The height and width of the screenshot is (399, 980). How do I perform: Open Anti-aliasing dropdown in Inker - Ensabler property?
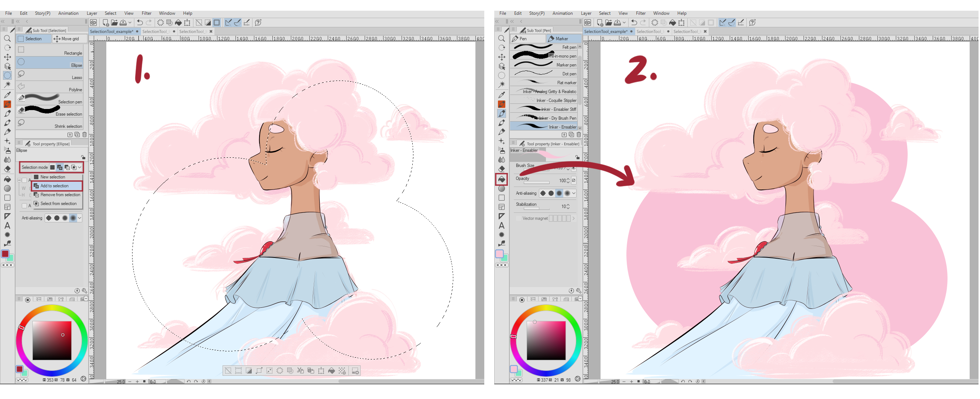click(x=574, y=193)
